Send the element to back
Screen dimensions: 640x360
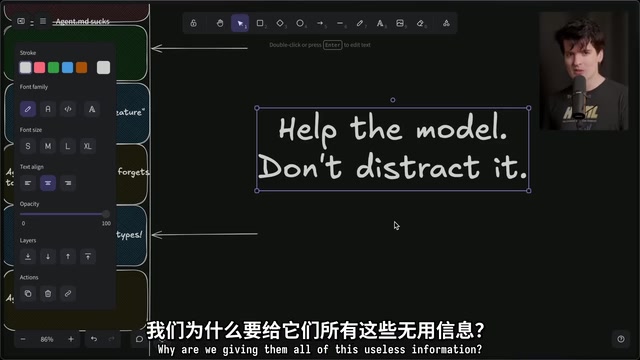28,256
